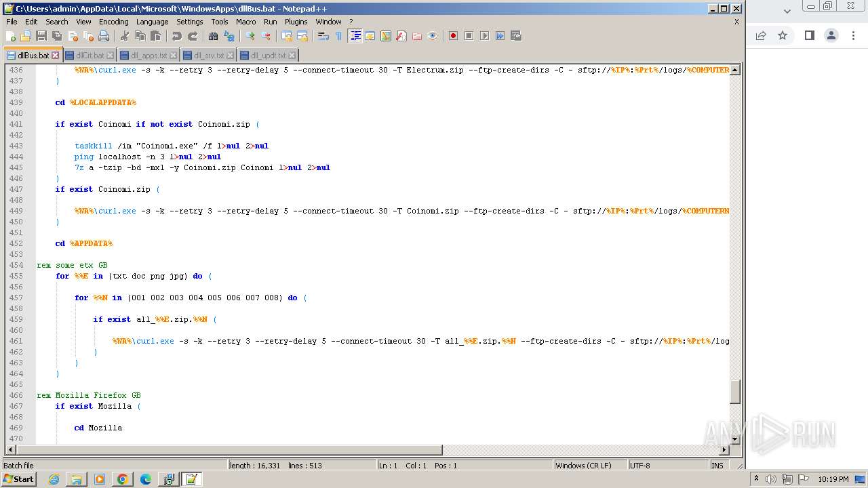
Task: Open the File menu
Action: [x=12, y=22]
